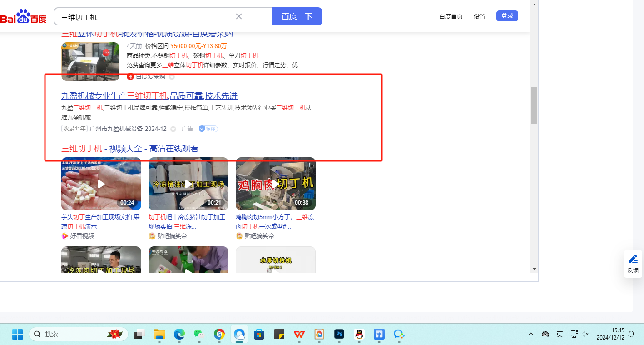This screenshot has height=345, width=644.
Task: Open File Explorer from the taskbar
Action: 159,334
